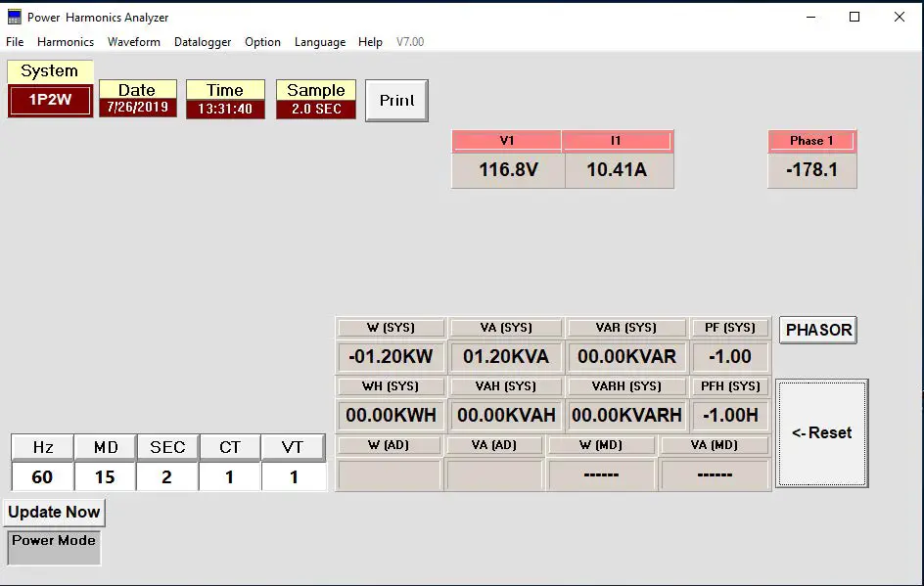924x586 pixels.
Task: Click the Phase 1 reading -178.1
Action: point(811,168)
